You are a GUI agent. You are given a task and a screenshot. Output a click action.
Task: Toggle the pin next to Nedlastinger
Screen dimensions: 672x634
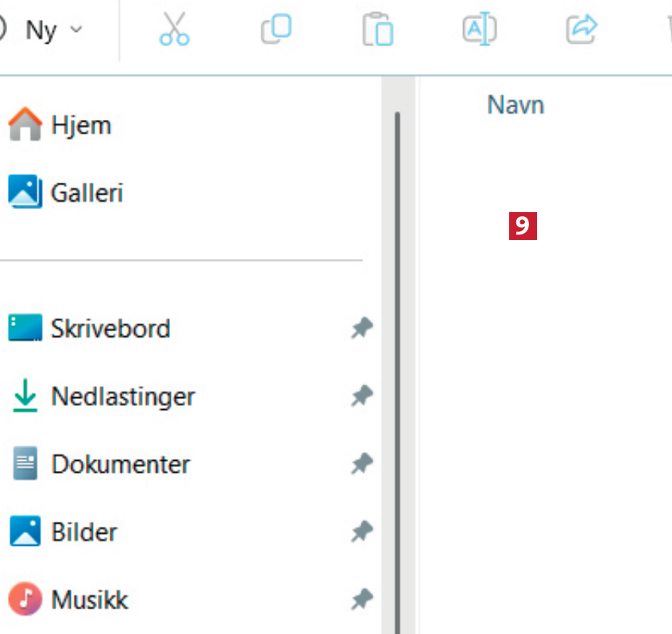tap(362, 396)
